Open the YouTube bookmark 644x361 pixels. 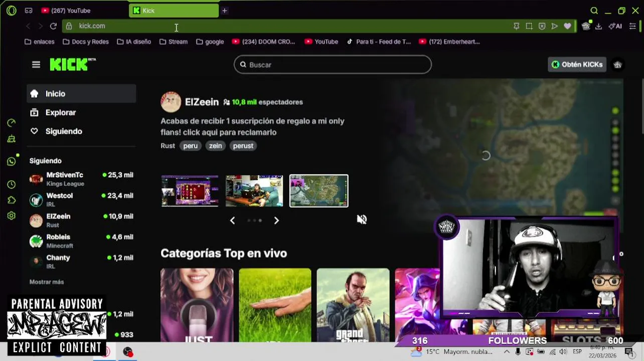[x=321, y=42]
